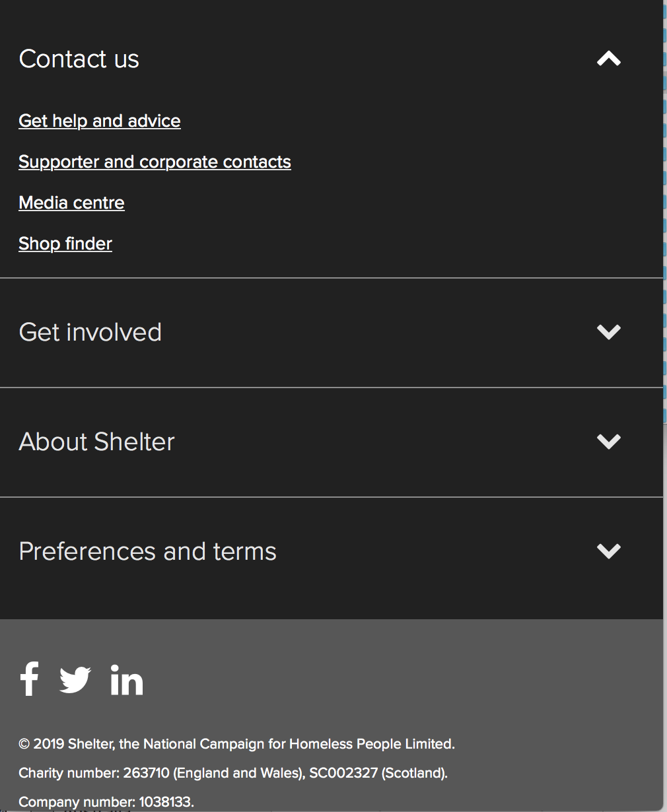Click the Scotland charity number SC002327
667x812 pixels.
click(343, 773)
